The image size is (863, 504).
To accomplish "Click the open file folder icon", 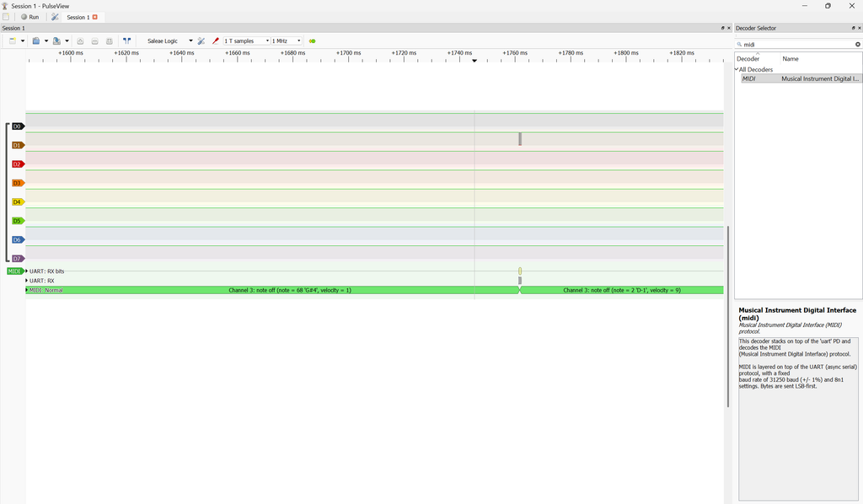I will pos(35,40).
